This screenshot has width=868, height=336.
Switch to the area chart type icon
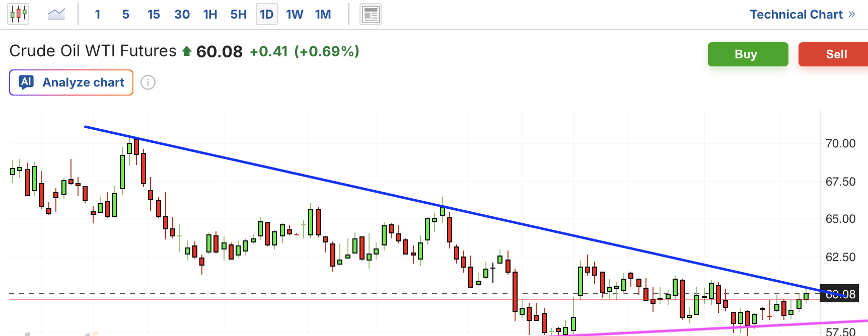tap(56, 14)
